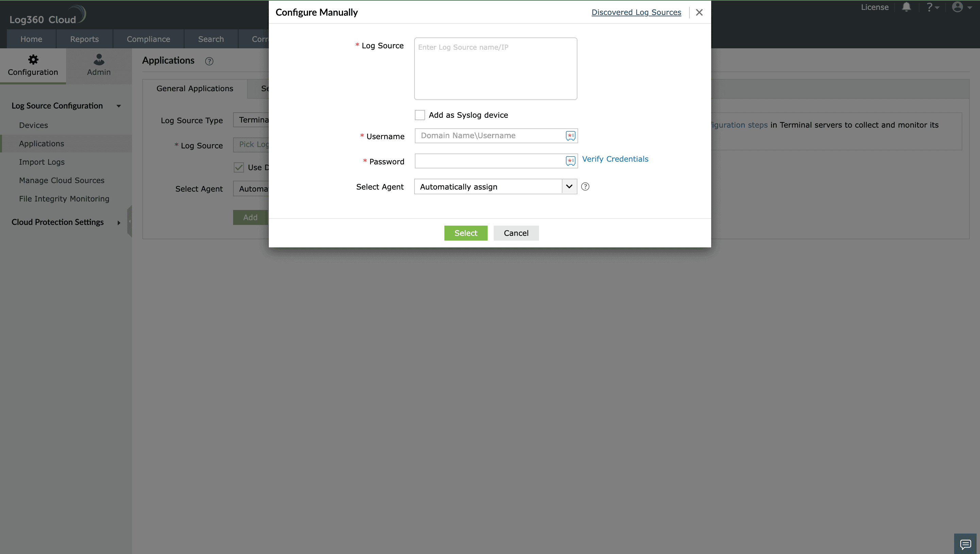
Task: Click help icon beside Applications heading
Action: click(209, 61)
